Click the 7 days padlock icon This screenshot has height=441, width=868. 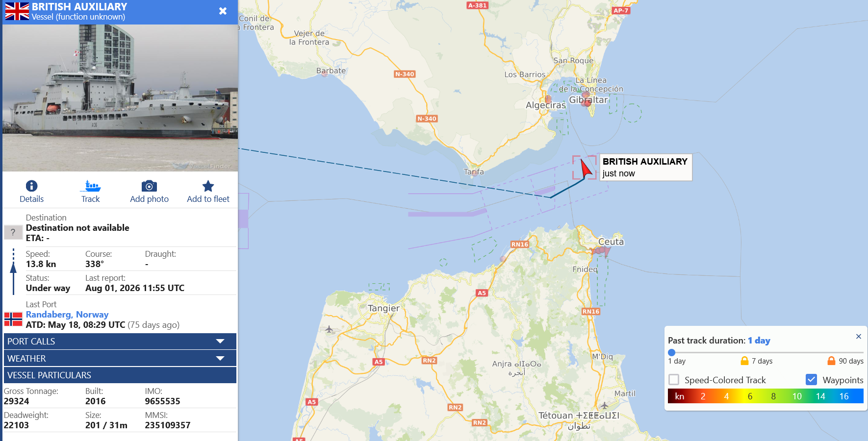(x=744, y=361)
